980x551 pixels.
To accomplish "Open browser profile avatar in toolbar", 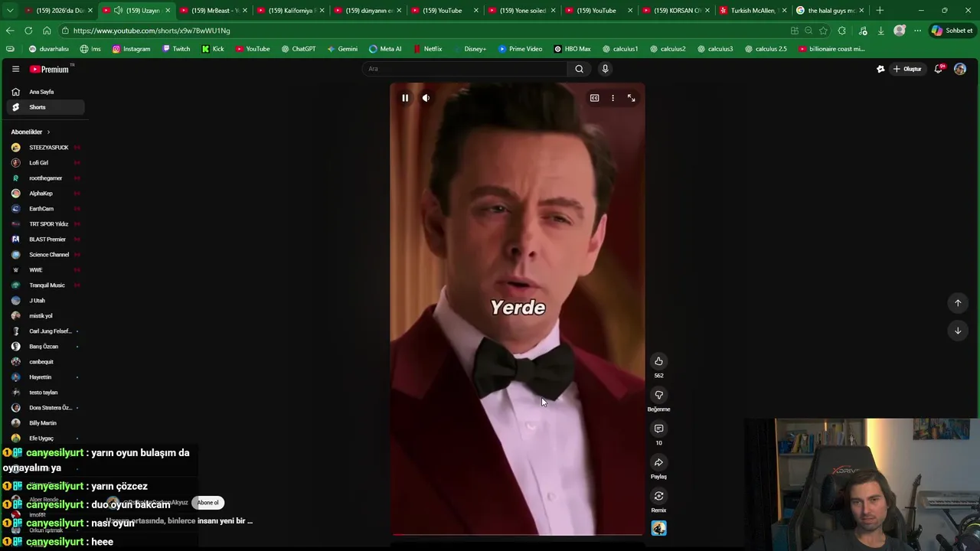I will [900, 31].
